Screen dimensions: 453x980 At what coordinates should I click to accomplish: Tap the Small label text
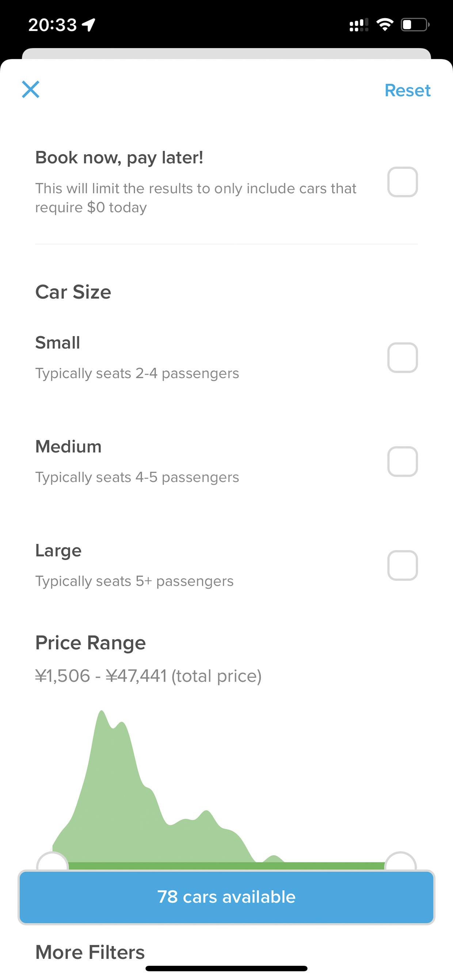pos(57,342)
